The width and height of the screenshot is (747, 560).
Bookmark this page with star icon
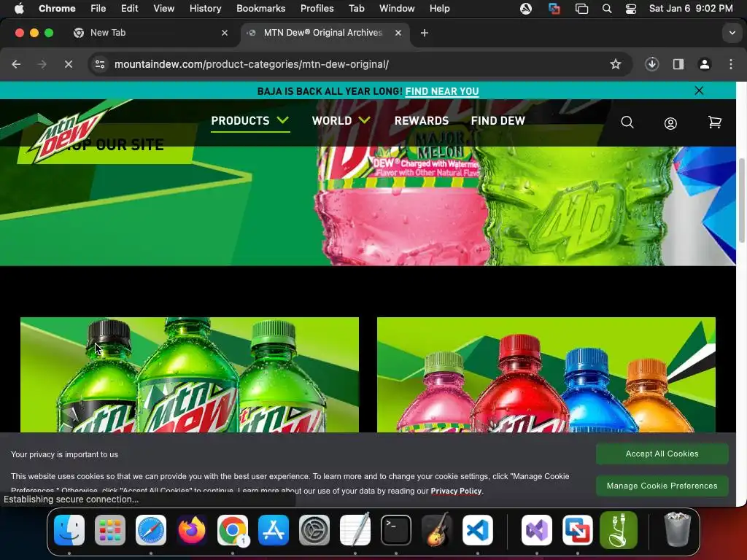[x=616, y=64]
